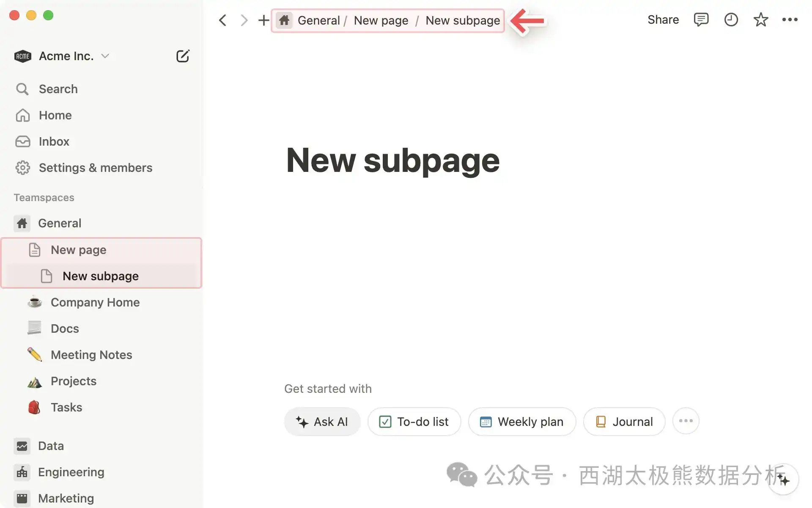Go back with the left arrow
The height and width of the screenshot is (508, 812).
[223, 20]
